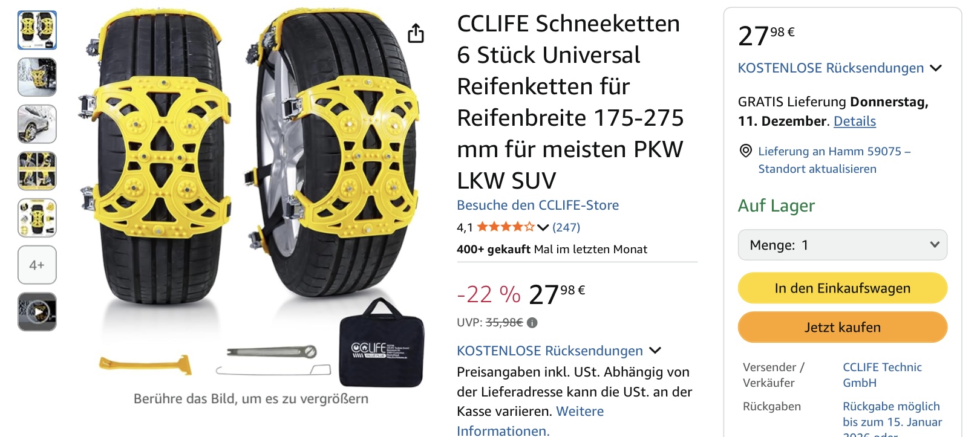Show the four-panel installation thumbnail

coord(37,171)
